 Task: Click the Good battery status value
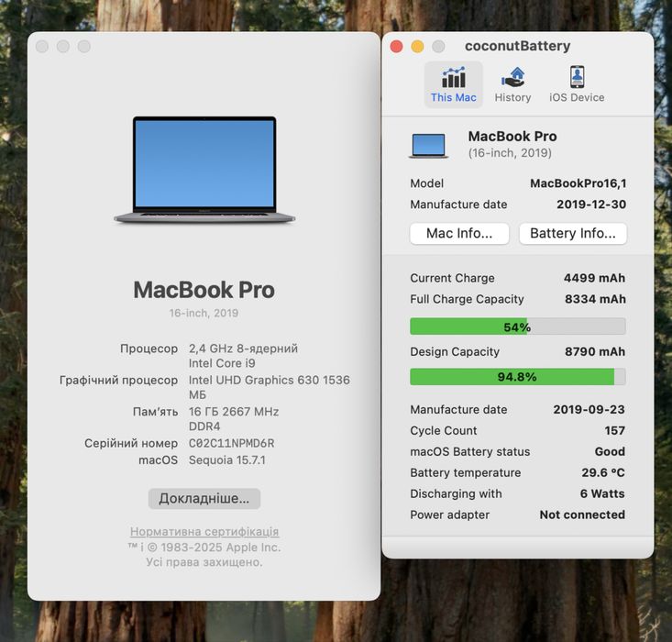pyautogui.click(x=610, y=451)
